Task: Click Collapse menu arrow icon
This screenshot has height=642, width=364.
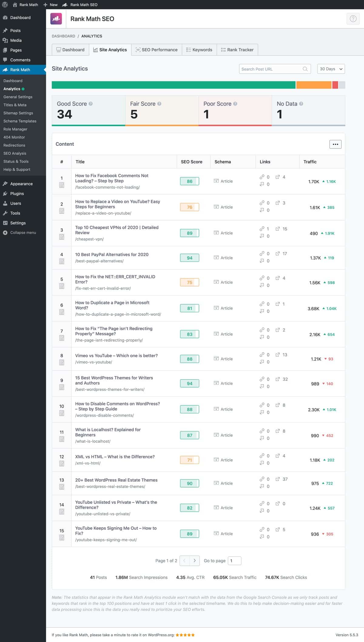Action: (x=5, y=233)
